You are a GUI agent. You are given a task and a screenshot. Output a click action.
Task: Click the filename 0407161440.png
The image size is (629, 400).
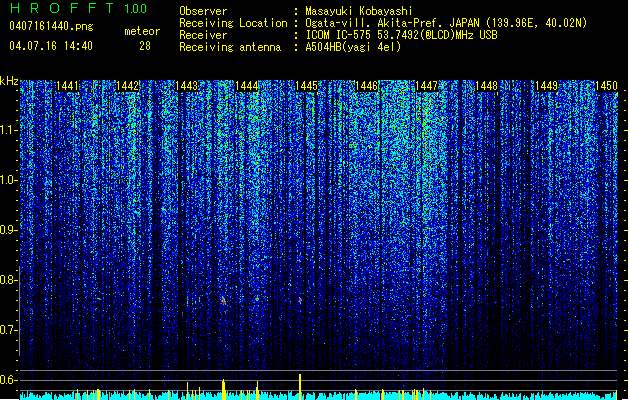51,27
